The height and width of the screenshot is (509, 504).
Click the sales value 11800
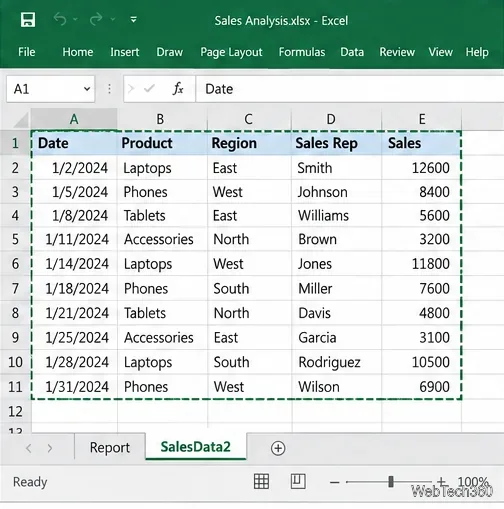pos(421,264)
